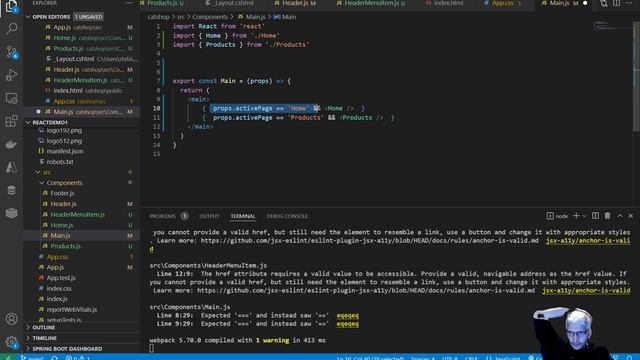This screenshot has width=640, height=360.
Task: Open Header.js under Components folder
Action: click(x=63, y=204)
